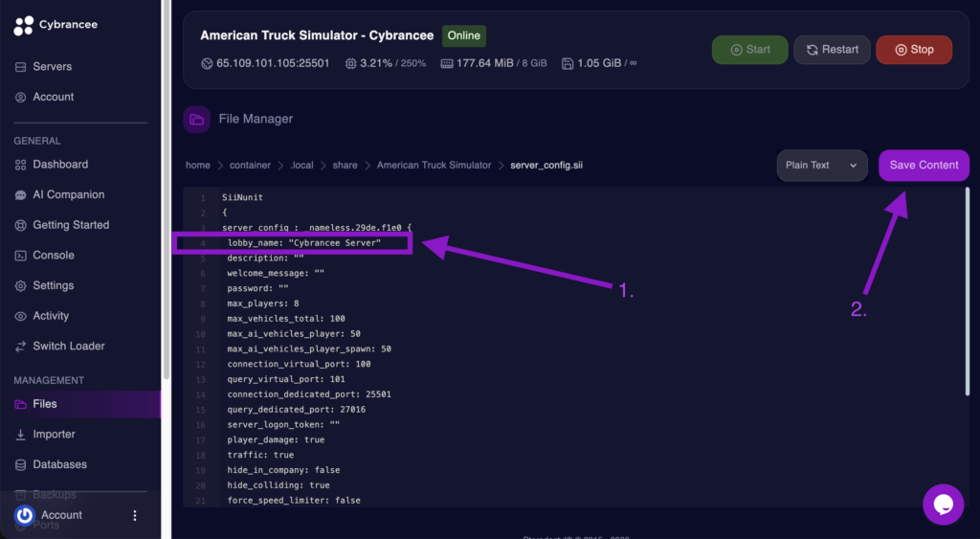This screenshot has width=980, height=539.
Task: Click the sidebar vertical scrollbar
Action: point(167,190)
